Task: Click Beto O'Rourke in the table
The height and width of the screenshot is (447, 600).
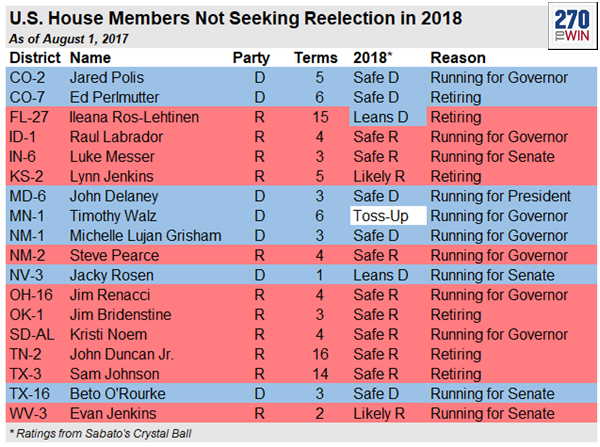Action: [x=117, y=394]
